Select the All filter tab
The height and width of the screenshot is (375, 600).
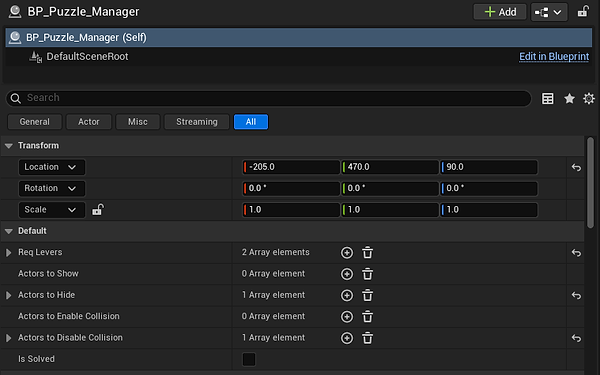pyautogui.click(x=251, y=122)
